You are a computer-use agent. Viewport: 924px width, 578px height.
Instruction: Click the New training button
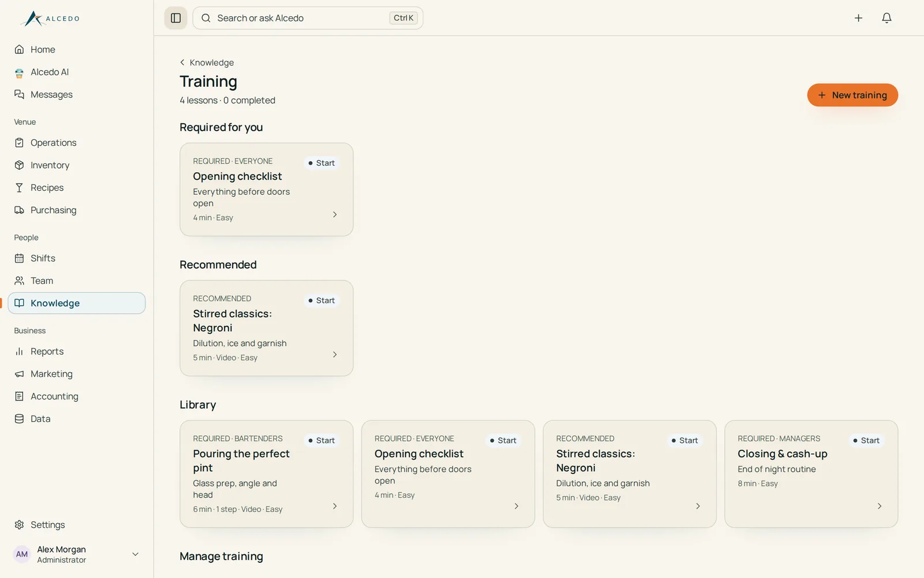(x=852, y=95)
